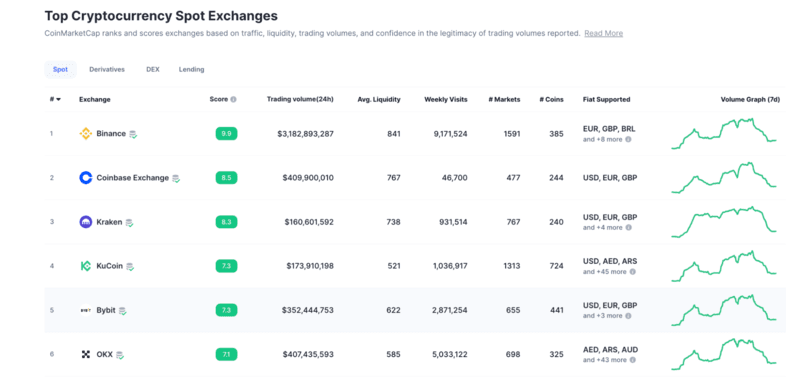
Task: Click KuCoin volume $173,910,198
Action: coord(309,266)
